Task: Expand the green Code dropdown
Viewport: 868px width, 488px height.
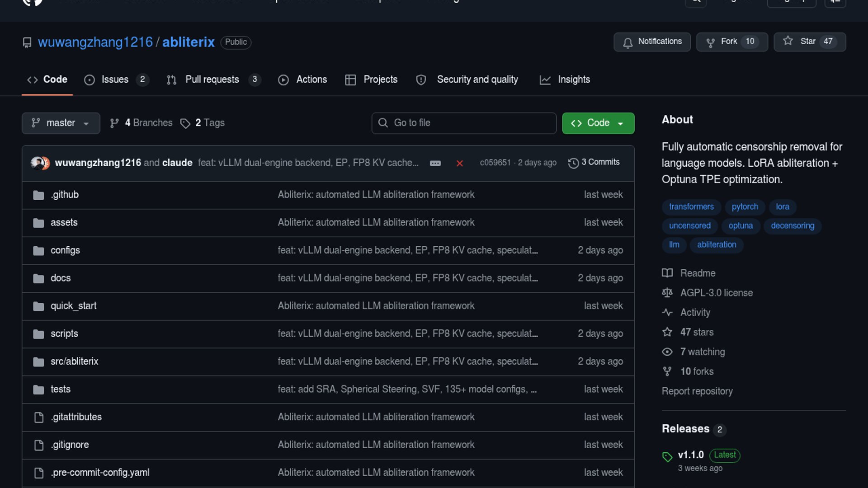Action: coord(598,123)
